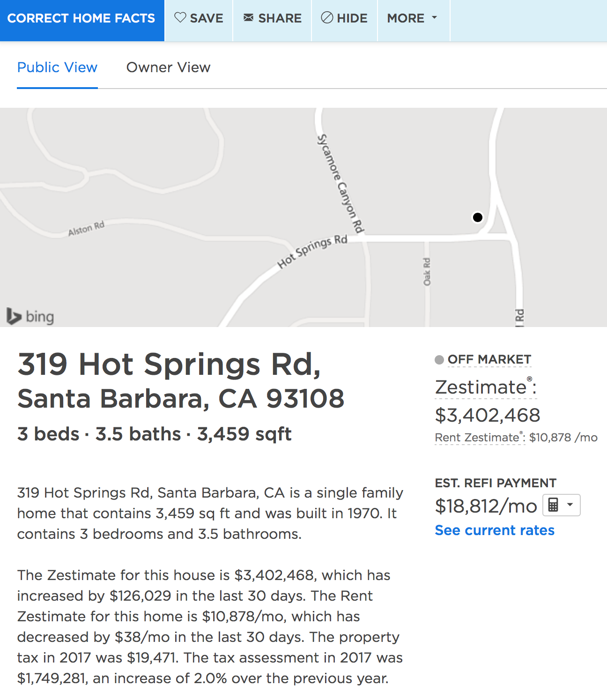Click the Sycamore Canyon Rd map label
The height and width of the screenshot is (700, 607).
(x=341, y=184)
